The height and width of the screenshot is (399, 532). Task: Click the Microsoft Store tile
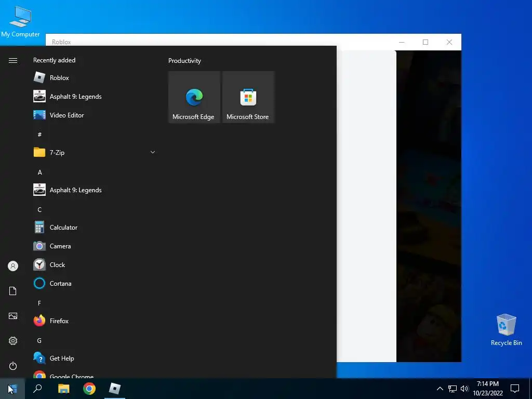pyautogui.click(x=248, y=97)
